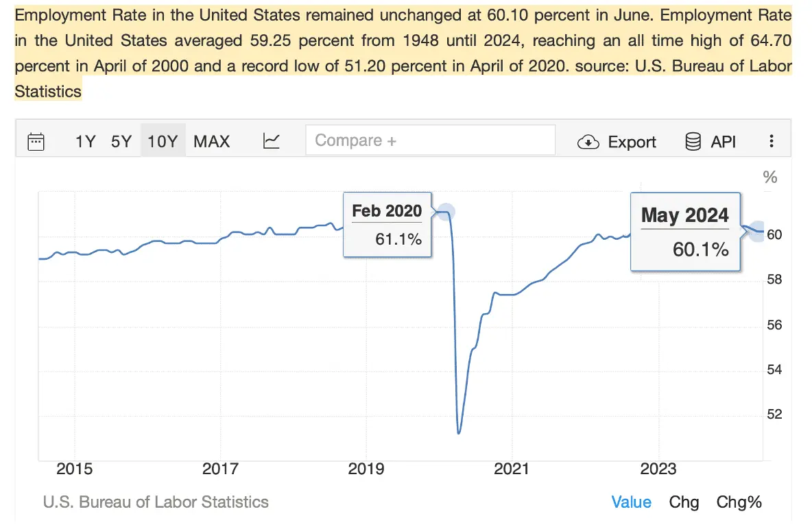The image size is (812, 529).
Task: Select the 10Y time range
Action: coord(163,142)
